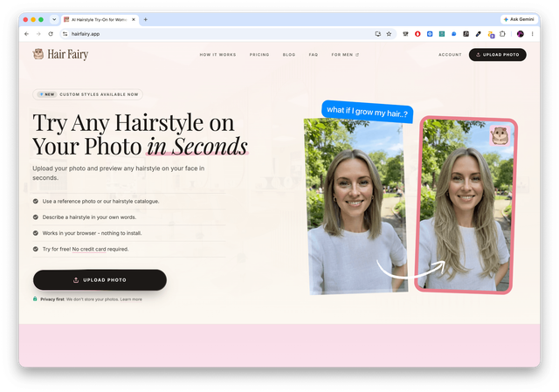
Task: Open the For Men external link
Action: [345, 54]
